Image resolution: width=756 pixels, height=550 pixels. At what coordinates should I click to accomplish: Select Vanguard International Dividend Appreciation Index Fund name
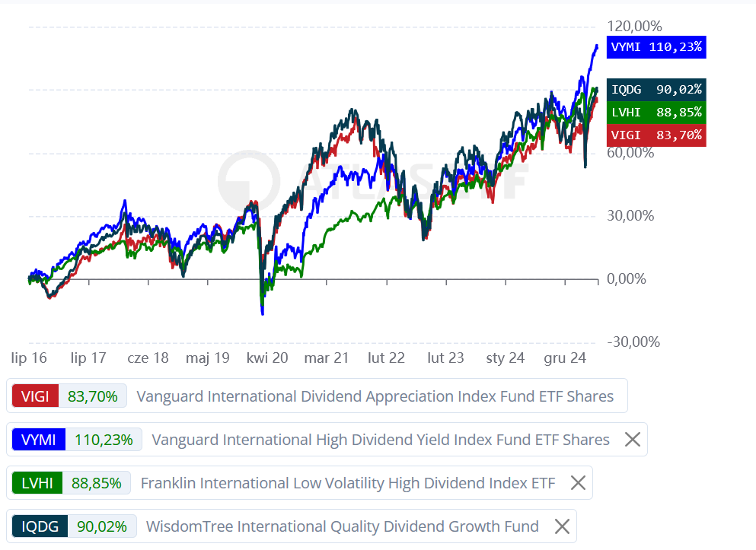click(375, 396)
